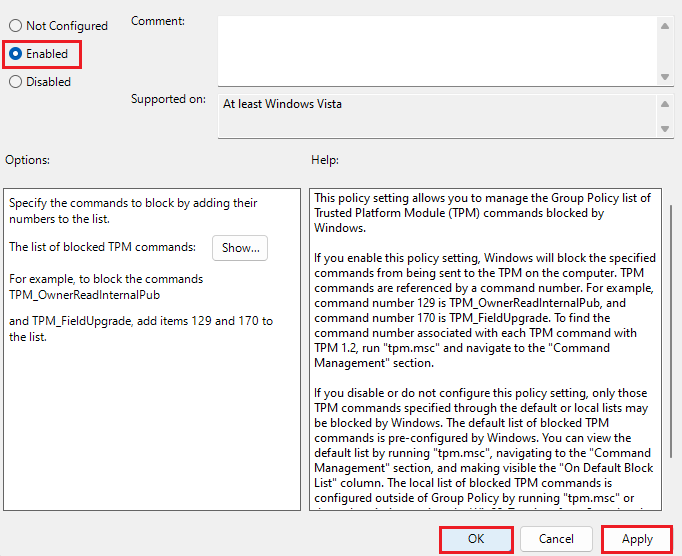Click the Comment box scroll up arrow

(x=665, y=26)
